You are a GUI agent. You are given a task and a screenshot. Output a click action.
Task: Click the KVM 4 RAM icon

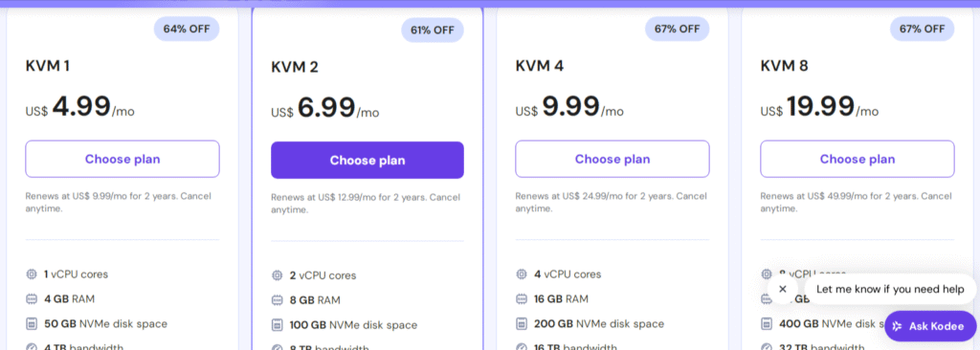click(x=522, y=299)
